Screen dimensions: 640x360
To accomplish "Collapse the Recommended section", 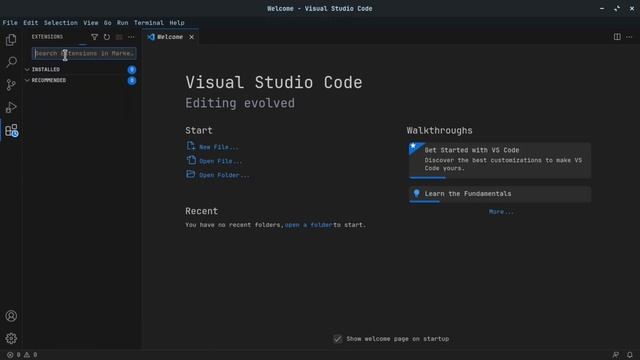I will (27, 80).
